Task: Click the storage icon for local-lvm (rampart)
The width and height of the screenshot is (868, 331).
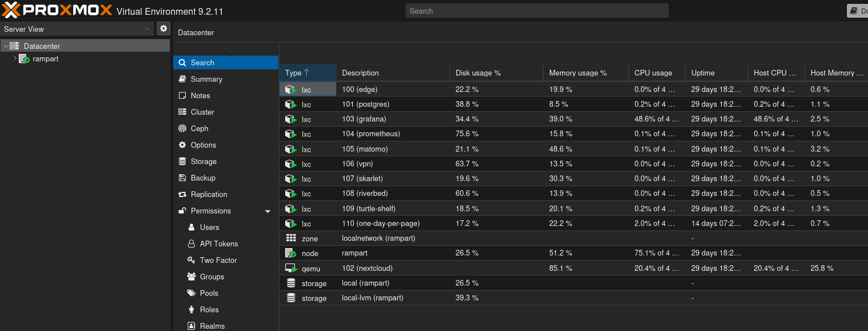Action: (291, 298)
